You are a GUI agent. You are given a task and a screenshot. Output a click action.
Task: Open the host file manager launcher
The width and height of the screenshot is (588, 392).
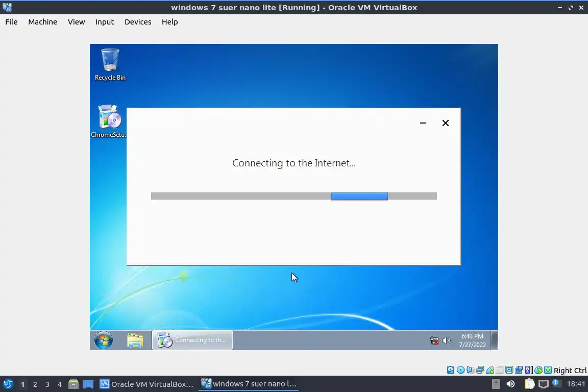[x=73, y=384]
